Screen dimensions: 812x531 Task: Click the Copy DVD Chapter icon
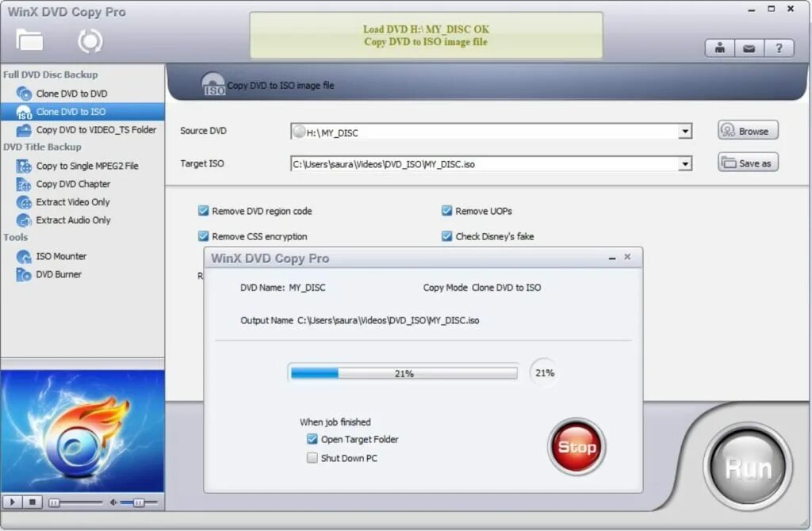pyautogui.click(x=24, y=184)
